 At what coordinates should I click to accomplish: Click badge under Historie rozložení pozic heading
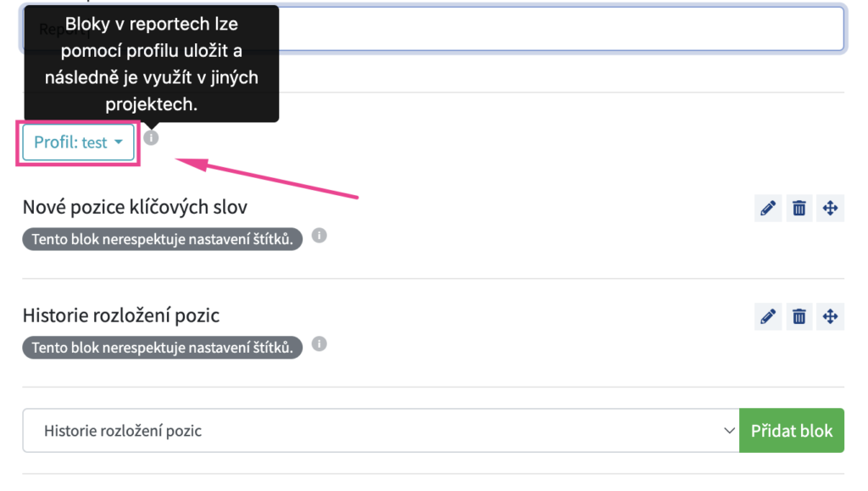tap(162, 348)
